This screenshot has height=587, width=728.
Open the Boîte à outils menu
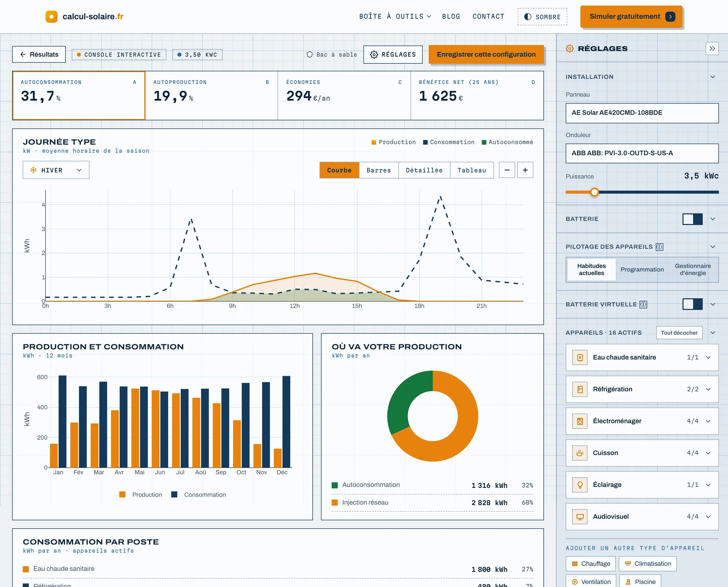point(395,16)
